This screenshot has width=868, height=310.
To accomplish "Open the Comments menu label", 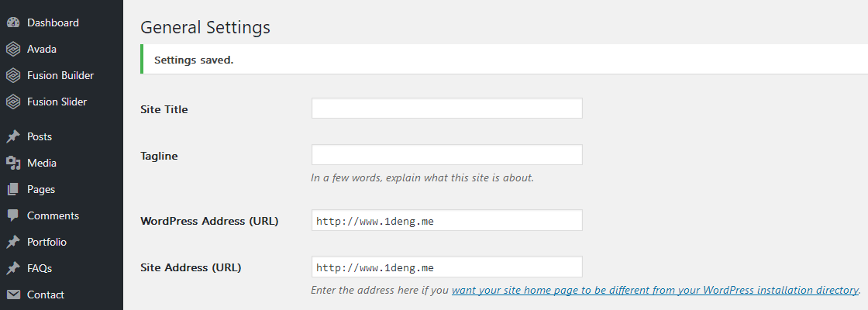I will [53, 216].
